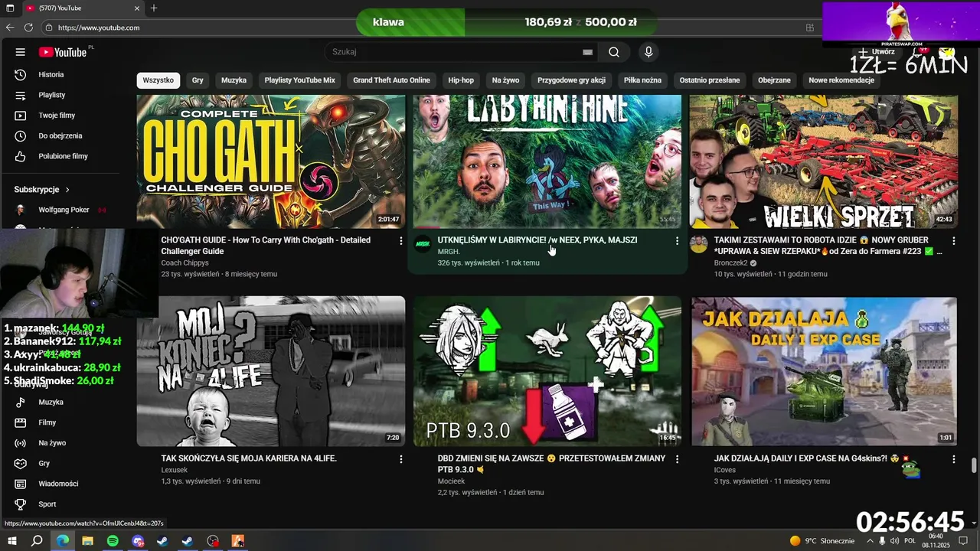Image resolution: width=980 pixels, height=551 pixels.
Task: Reload the page with the browser refresh button
Action: point(28,28)
